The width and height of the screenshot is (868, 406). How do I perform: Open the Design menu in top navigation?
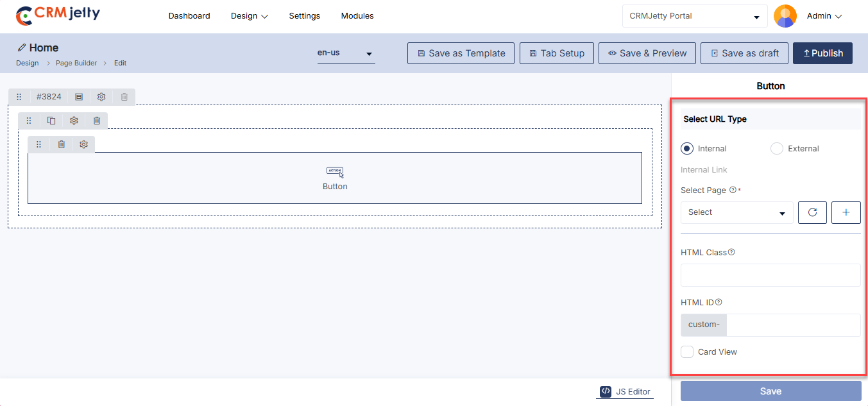(249, 16)
